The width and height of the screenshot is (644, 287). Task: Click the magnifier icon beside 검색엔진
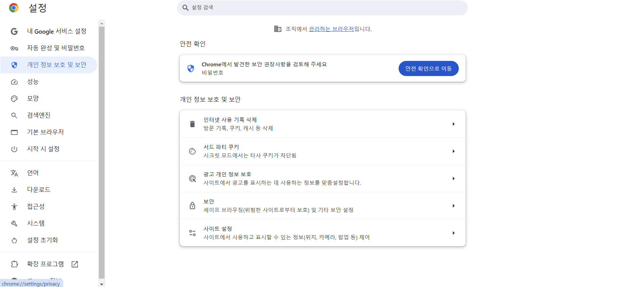click(14, 115)
